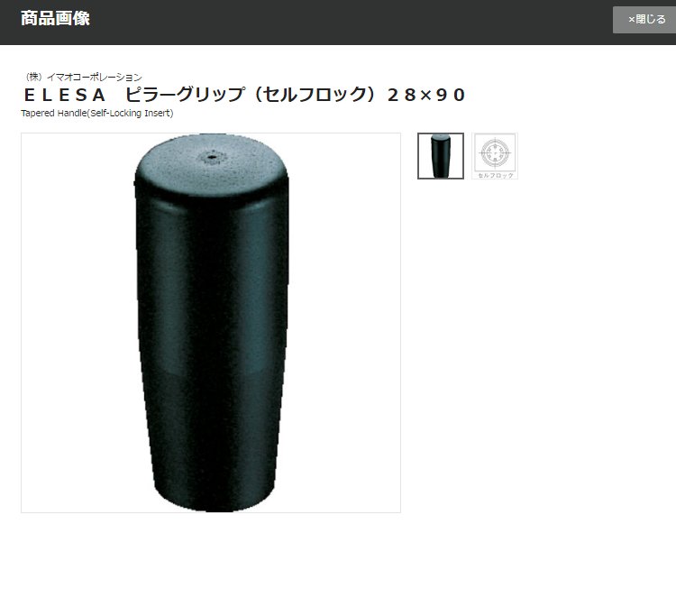Show the セルフロック diagram thumbnail image
The height and width of the screenshot is (616, 676).
tap(495, 156)
